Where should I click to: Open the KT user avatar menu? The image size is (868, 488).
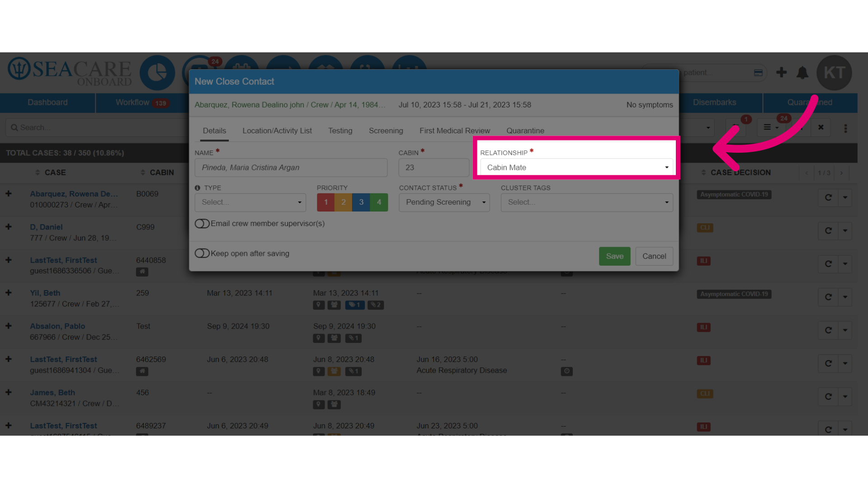pyautogui.click(x=834, y=72)
